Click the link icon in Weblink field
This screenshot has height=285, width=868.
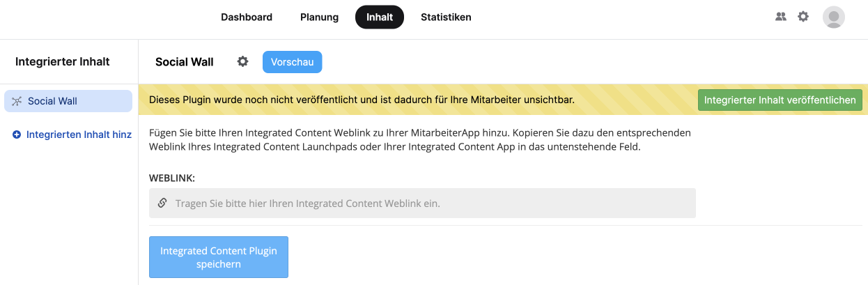[162, 203]
